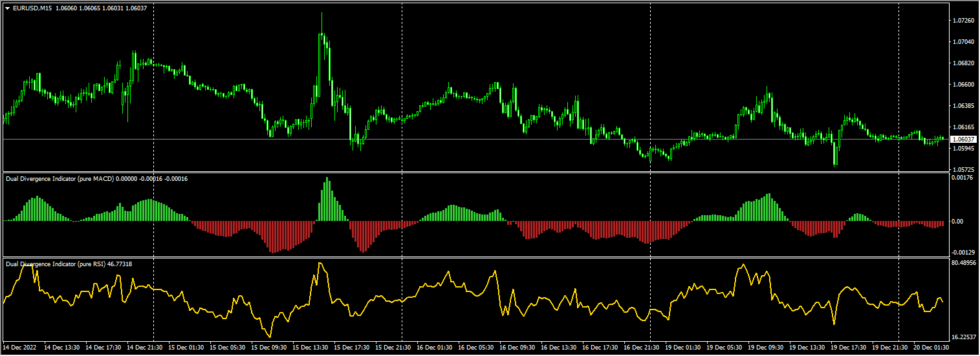Click the 14 Dec 21:30 time label
Screen dimensions: 980x356
tap(145, 347)
